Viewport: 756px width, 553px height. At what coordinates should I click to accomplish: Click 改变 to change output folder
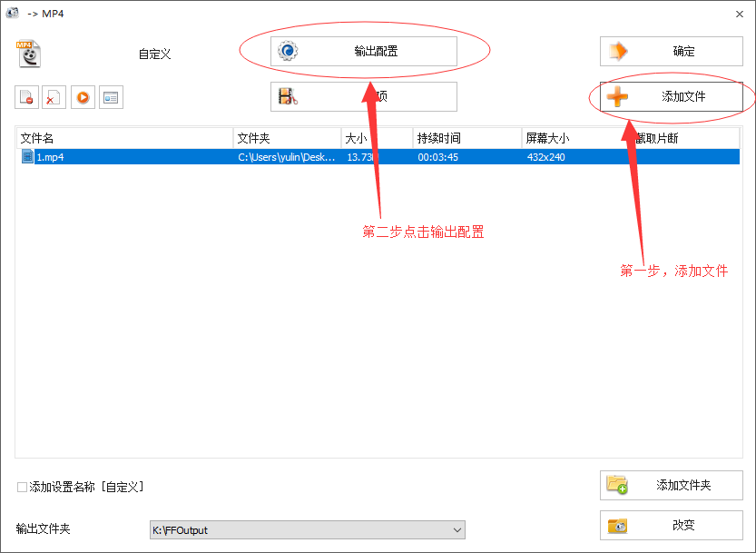coord(671,525)
